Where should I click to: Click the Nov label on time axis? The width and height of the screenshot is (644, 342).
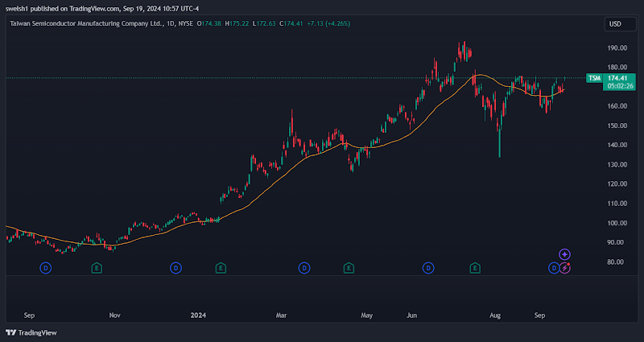tap(114, 315)
